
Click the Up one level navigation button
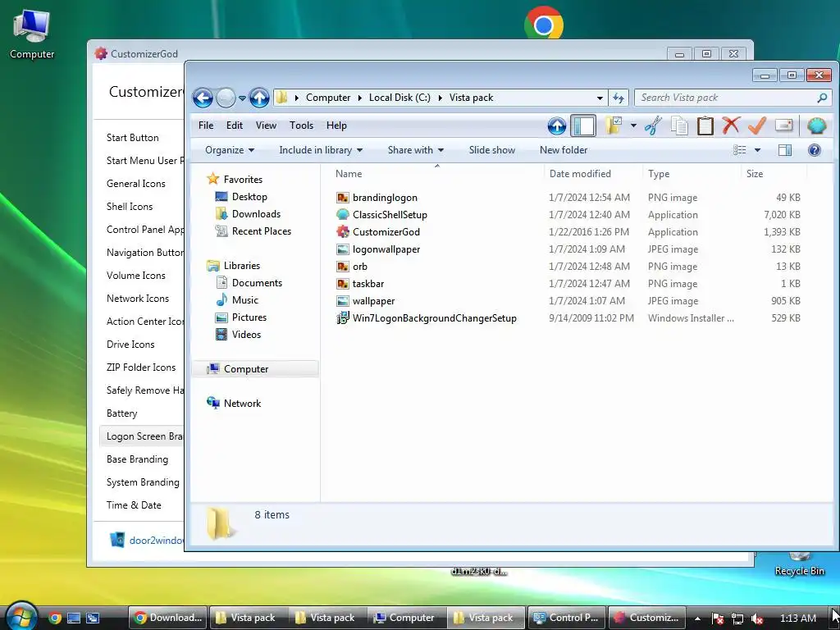[260, 98]
